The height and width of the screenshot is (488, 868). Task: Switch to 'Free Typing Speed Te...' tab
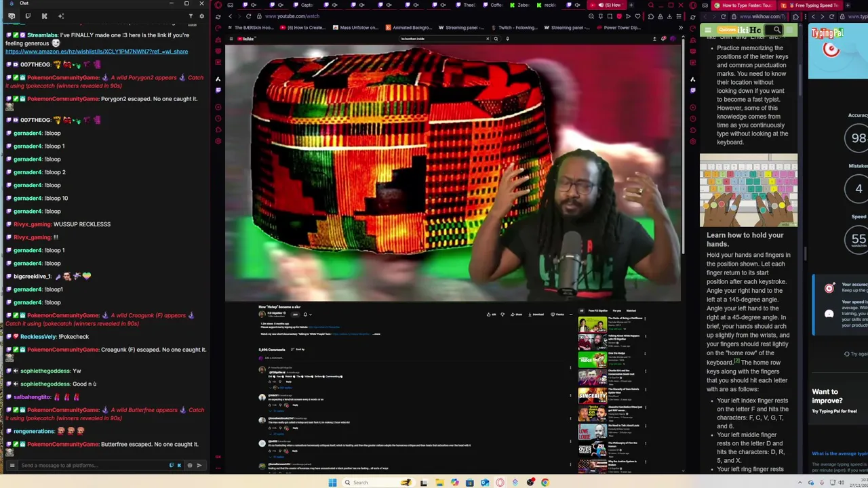coord(811,5)
